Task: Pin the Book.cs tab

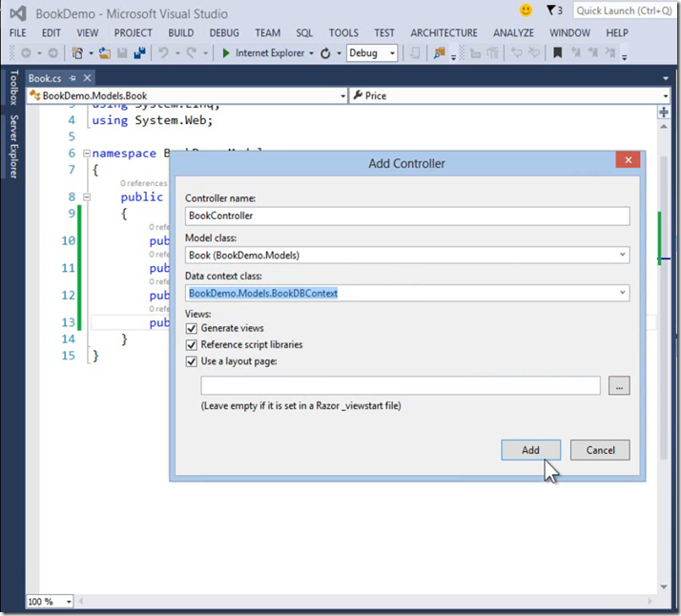Action: (x=72, y=78)
